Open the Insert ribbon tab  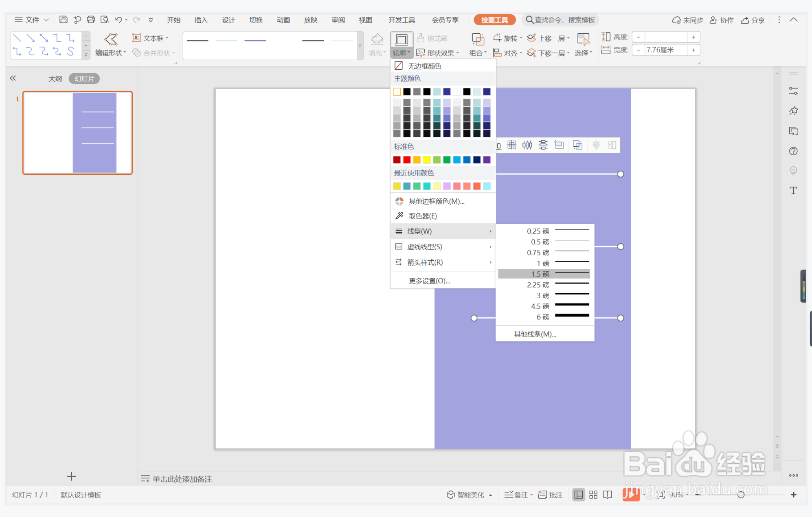[x=201, y=20]
